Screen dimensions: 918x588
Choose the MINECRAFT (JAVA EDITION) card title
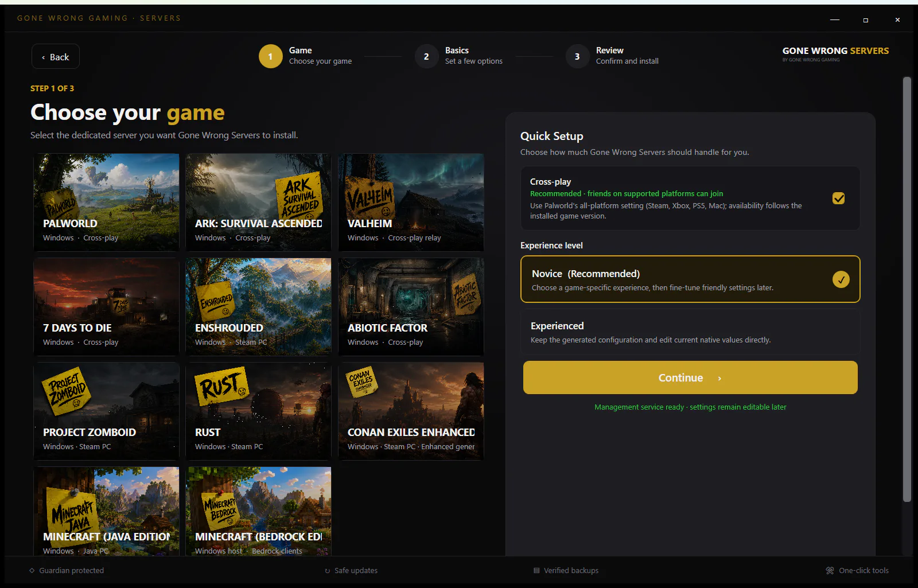tap(107, 537)
